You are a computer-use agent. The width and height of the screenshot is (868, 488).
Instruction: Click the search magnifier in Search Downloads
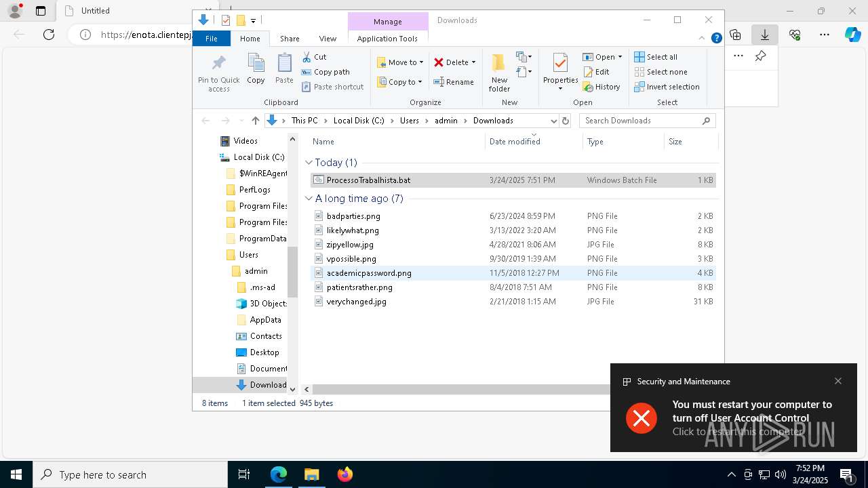click(706, 121)
